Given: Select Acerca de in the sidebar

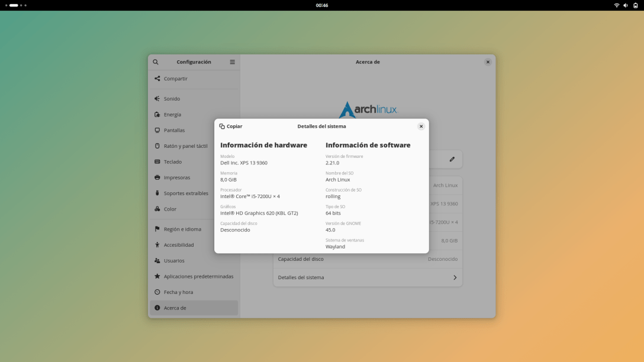Looking at the screenshot, I should coord(194,308).
